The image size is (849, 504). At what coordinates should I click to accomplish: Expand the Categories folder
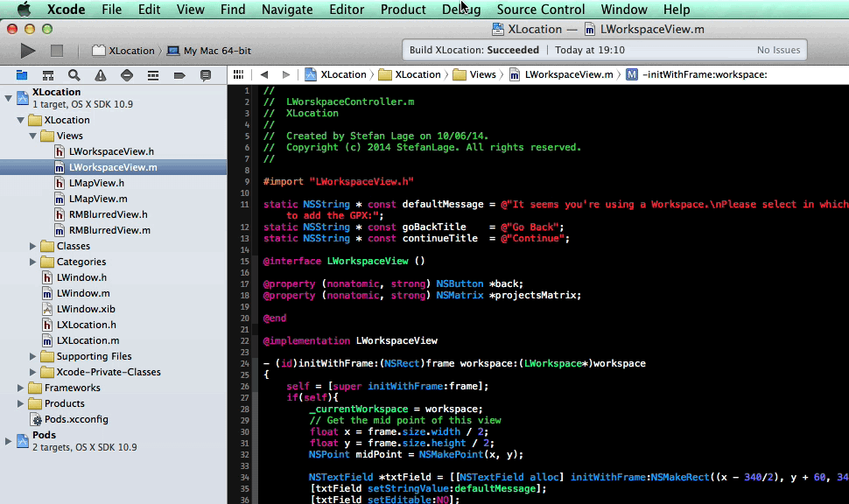32,262
